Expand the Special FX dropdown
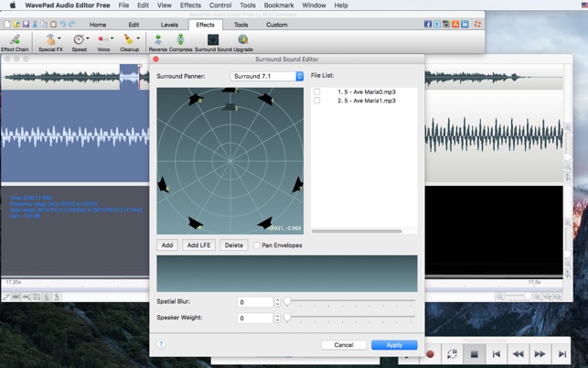This screenshot has width=588, height=368. 59,39
